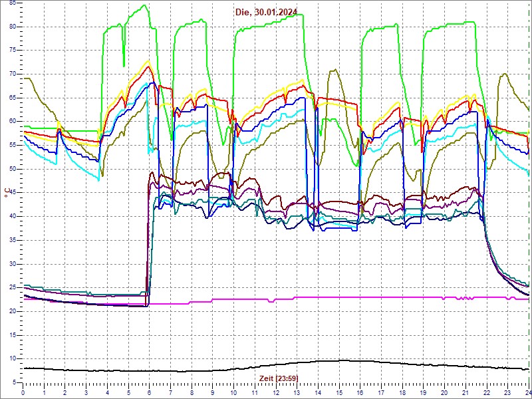
Task: Select the 75 value on the temperature axis
Action: [x=13, y=51]
